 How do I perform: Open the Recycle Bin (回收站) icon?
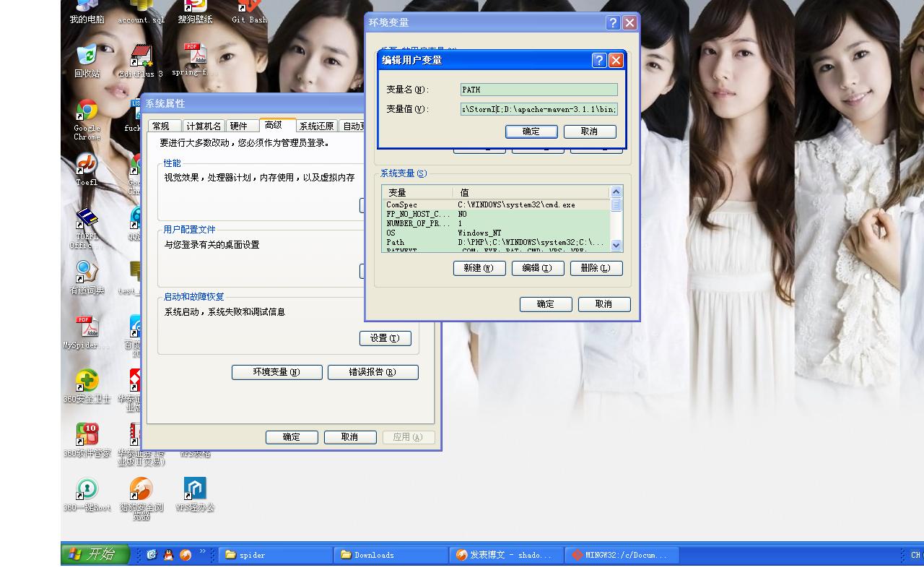coord(87,57)
